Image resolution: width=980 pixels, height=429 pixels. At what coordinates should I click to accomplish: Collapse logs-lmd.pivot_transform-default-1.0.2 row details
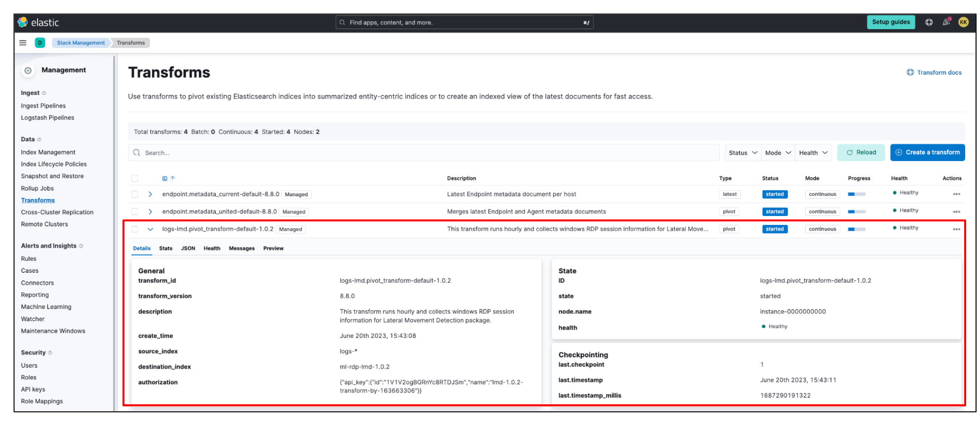click(x=150, y=229)
